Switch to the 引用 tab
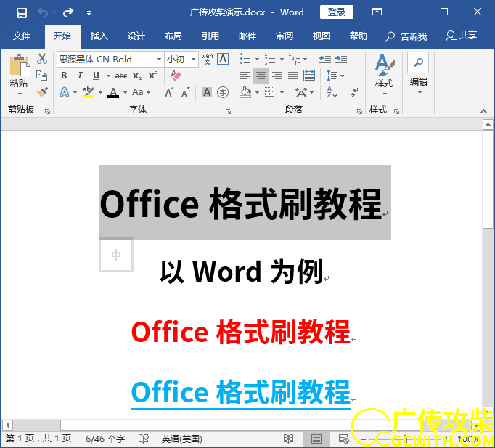495x448 pixels. coord(210,36)
